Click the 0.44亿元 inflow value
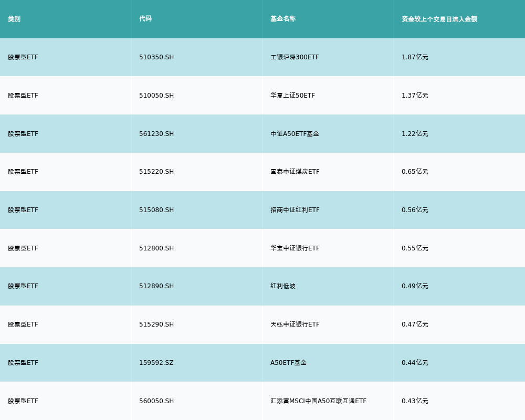525x420 pixels. click(415, 363)
